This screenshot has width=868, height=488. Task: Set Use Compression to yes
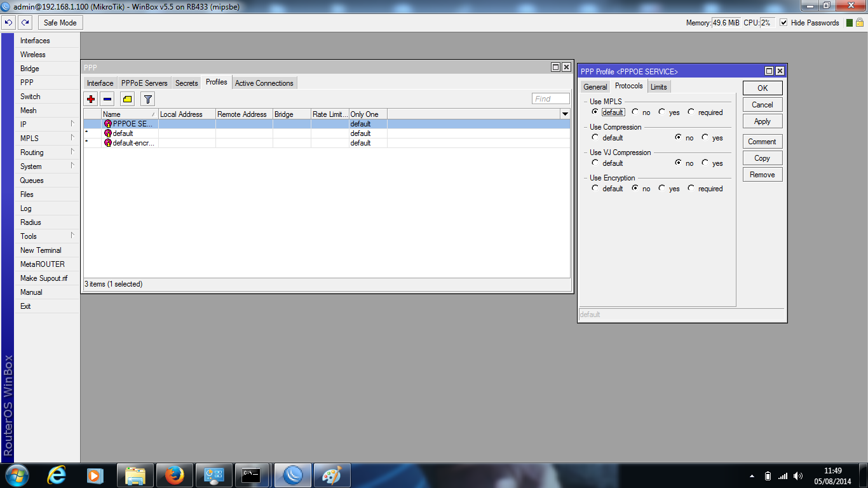[705, 137]
